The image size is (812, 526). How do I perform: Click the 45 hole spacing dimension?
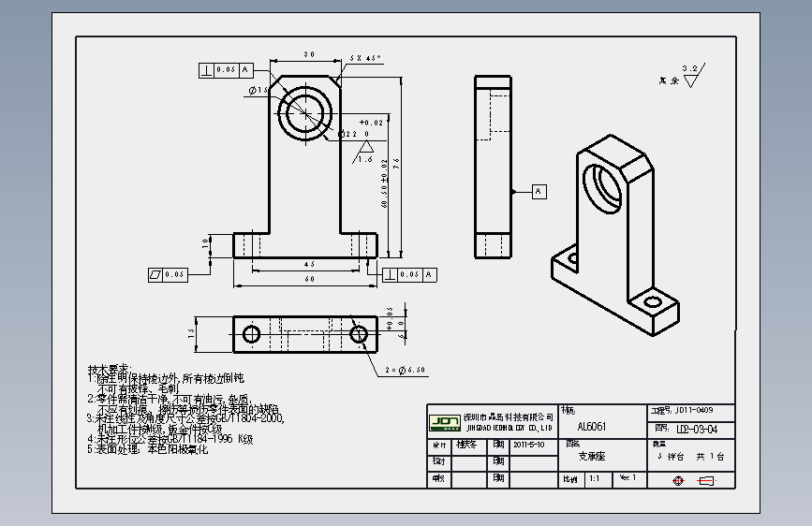coord(309,265)
